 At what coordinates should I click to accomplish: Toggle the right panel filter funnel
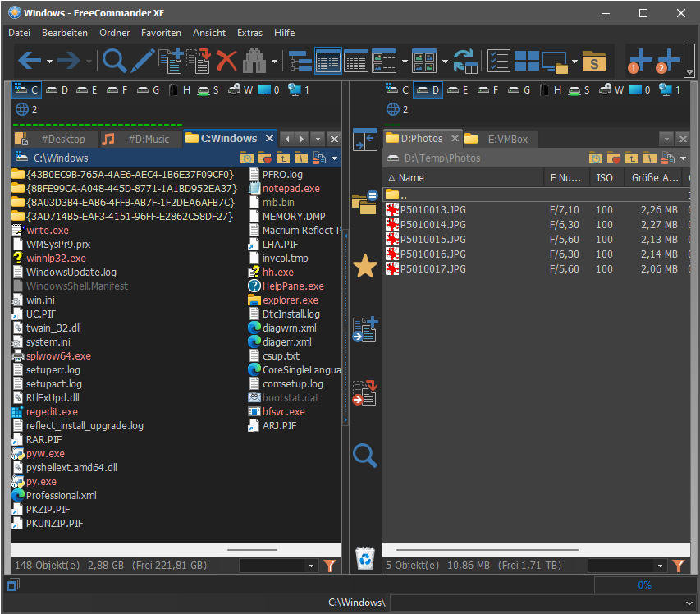tap(679, 566)
